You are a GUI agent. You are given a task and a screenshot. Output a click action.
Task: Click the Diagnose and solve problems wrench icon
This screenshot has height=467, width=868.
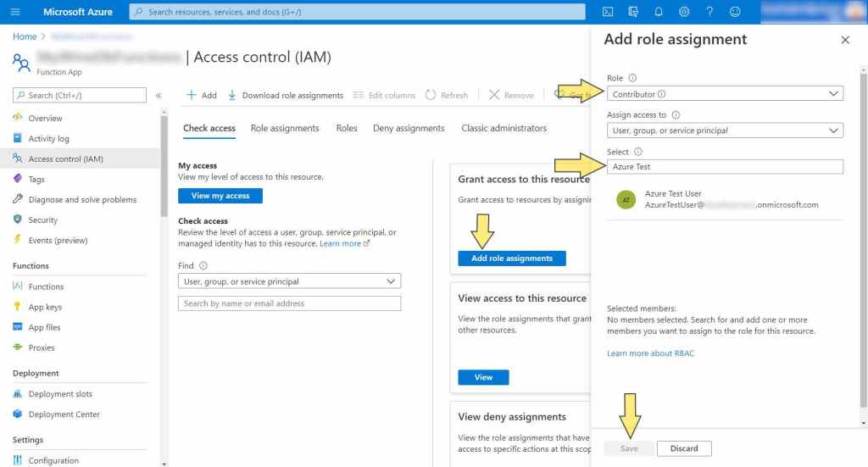click(18, 198)
